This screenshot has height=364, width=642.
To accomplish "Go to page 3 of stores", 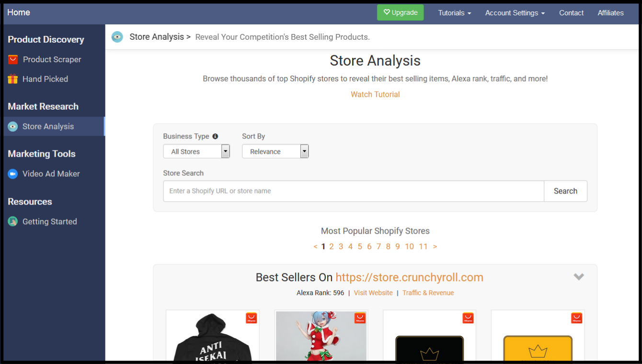I will 341,247.
